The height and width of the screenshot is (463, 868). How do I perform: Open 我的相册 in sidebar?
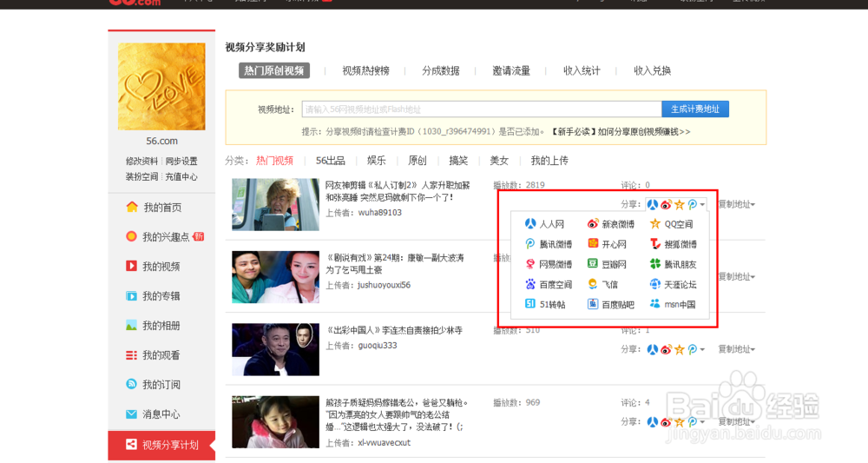point(153,326)
